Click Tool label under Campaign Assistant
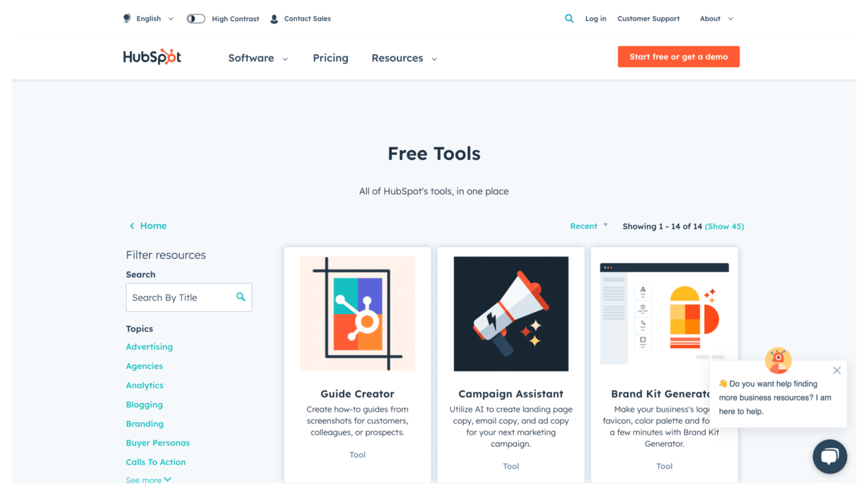This screenshot has height=486, width=868. coord(511,466)
